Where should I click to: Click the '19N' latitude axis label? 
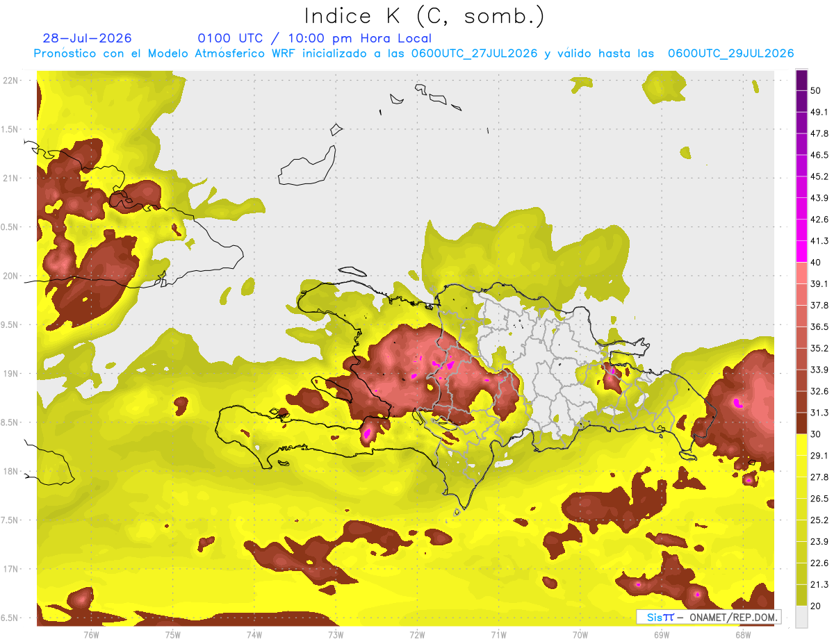click(x=11, y=374)
